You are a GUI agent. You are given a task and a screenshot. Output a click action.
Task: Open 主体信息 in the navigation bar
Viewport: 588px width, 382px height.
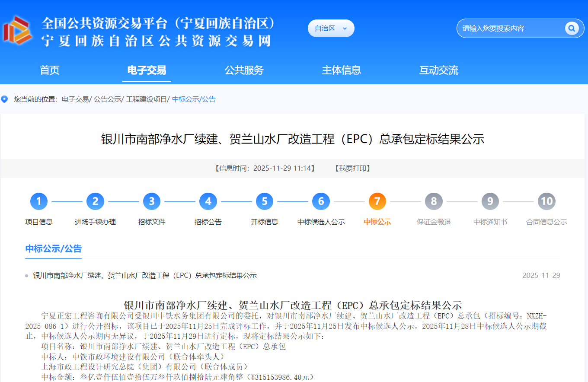point(341,70)
